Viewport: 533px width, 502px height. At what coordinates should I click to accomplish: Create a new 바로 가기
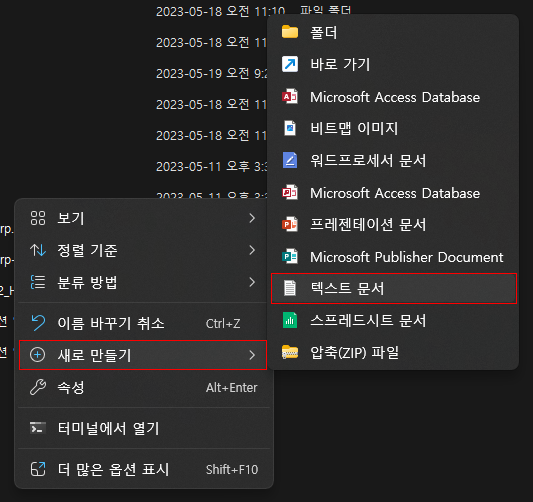pos(394,64)
